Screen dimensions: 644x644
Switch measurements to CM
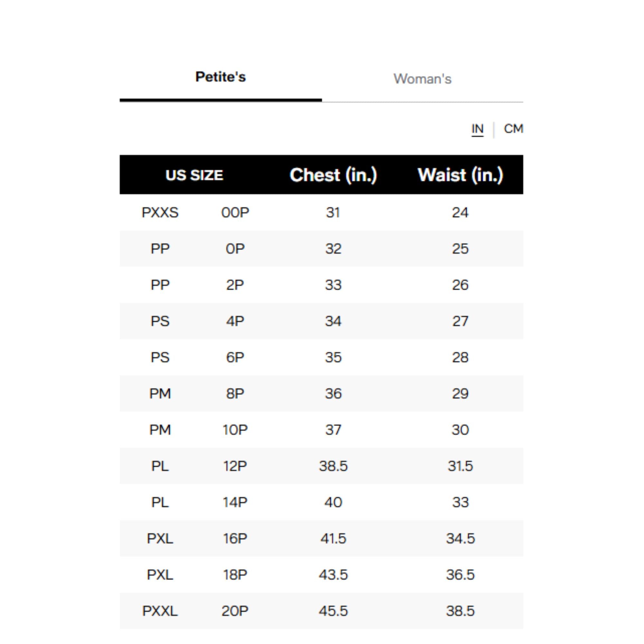[513, 129]
